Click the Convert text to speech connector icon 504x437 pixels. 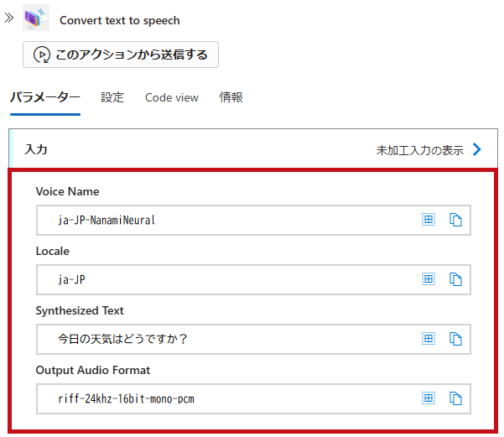point(36,18)
